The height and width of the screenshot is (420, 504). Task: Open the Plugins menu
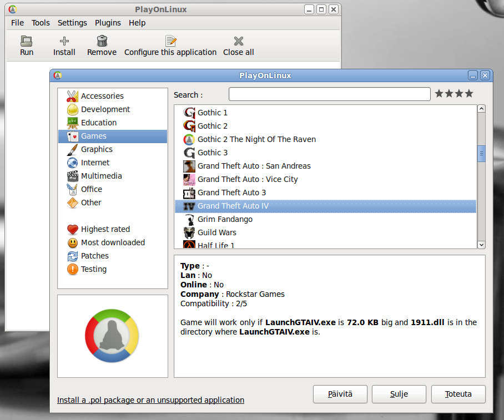pos(108,23)
